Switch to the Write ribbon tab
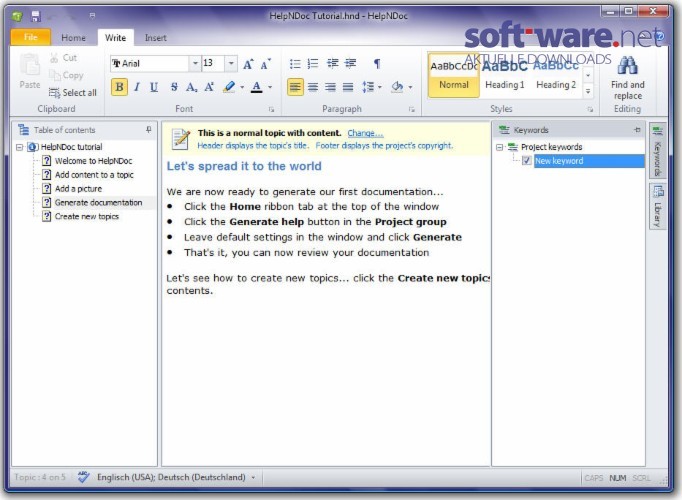Image resolution: width=682 pixels, height=500 pixels. point(115,38)
